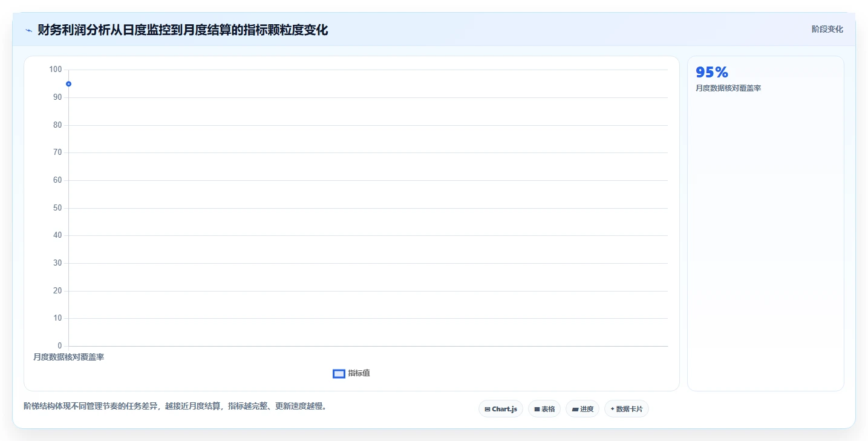Click the footnote text starting with 阶梯结构
This screenshot has height=441, width=868.
point(177,407)
